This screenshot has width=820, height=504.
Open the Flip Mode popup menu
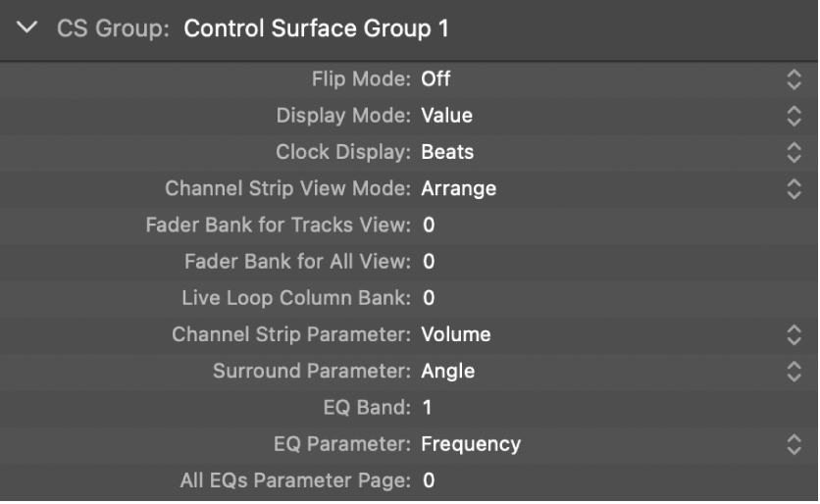tap(794, 79)
